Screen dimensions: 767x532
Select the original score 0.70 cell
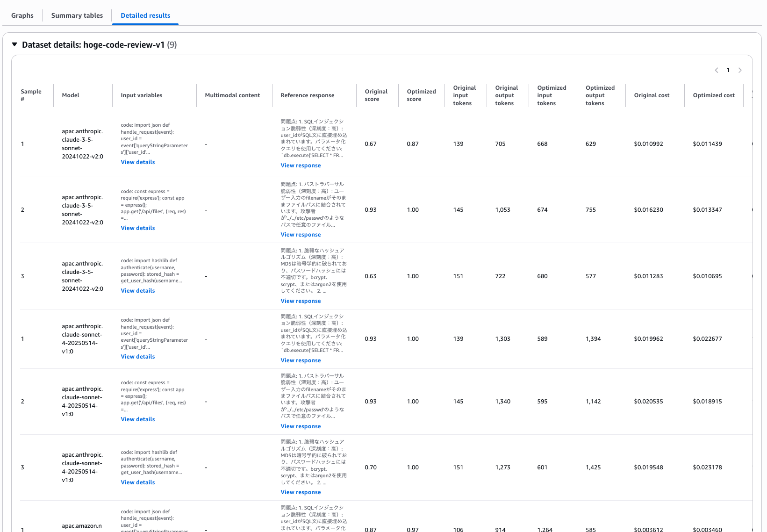click(x=371, y=467)
